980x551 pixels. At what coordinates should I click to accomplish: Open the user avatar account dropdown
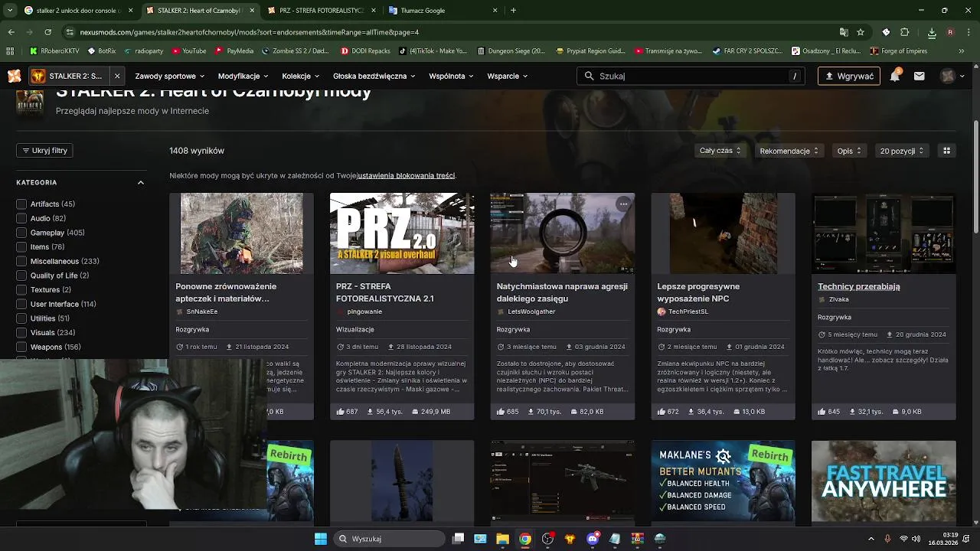point(952,76)
